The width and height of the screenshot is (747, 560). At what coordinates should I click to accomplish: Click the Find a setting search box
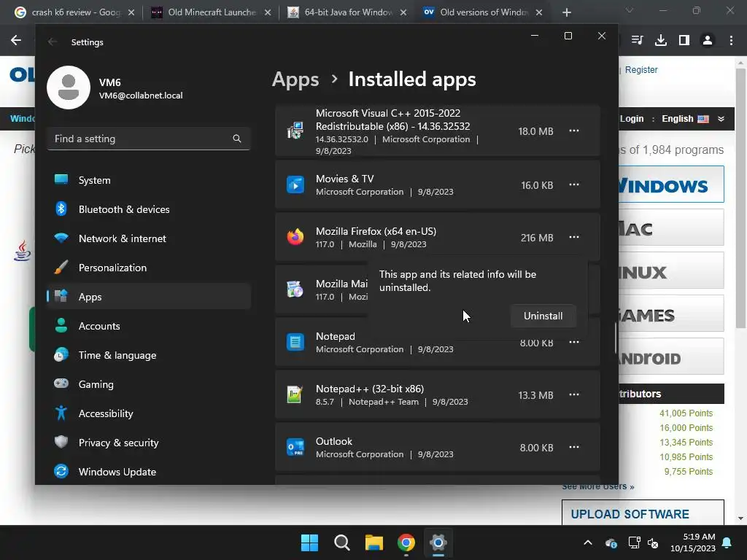149,139
